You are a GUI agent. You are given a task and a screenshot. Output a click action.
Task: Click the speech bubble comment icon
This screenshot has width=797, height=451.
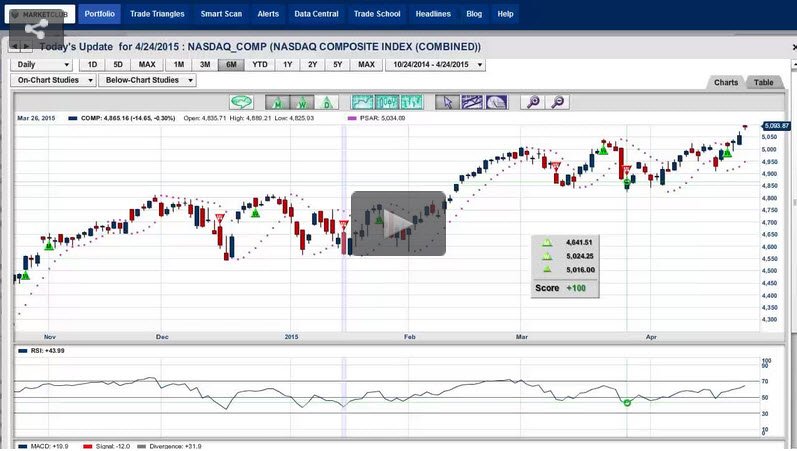pyautogui.click(x=241, y=102)
